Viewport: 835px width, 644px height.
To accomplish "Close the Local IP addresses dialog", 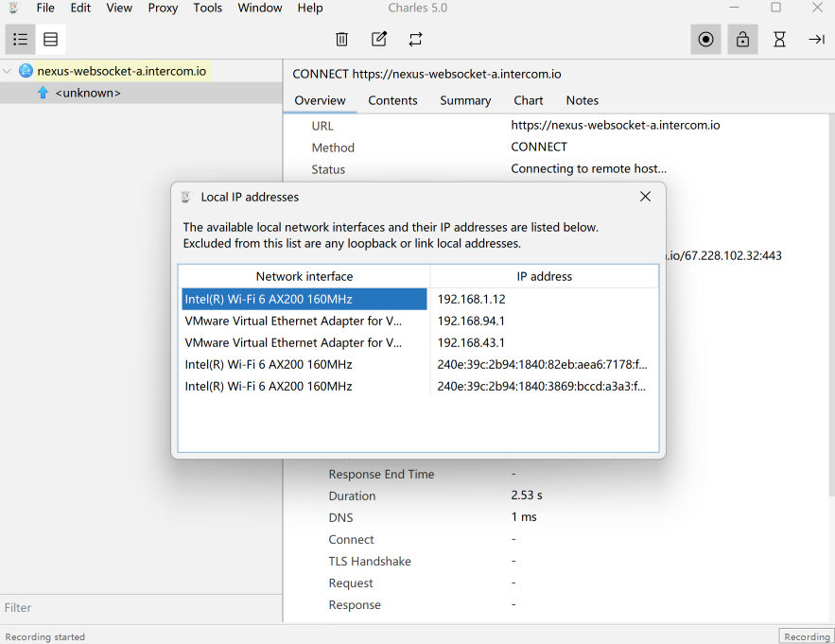I will pyautogui.click(x=645, y=197).
